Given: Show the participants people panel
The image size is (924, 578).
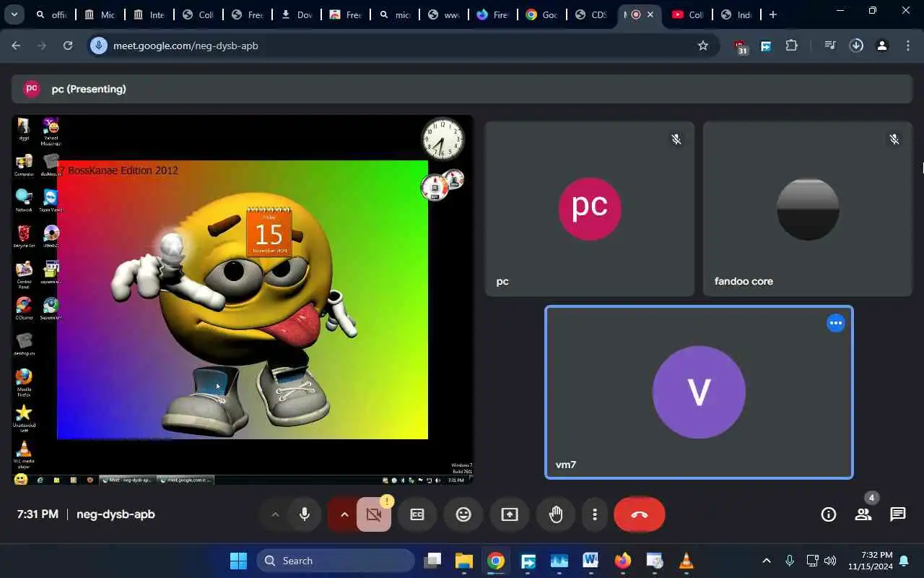Looking at the screenshot, I should pyautogui.click(x=863, y=514).
